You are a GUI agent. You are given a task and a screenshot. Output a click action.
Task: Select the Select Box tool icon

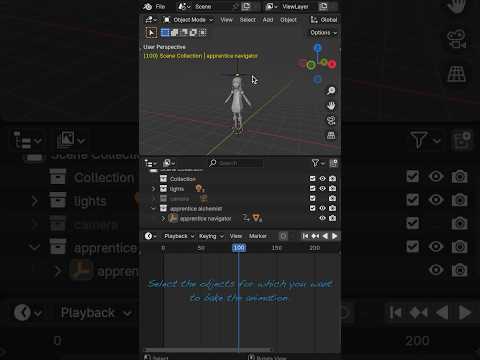click(x=151, y=32)
